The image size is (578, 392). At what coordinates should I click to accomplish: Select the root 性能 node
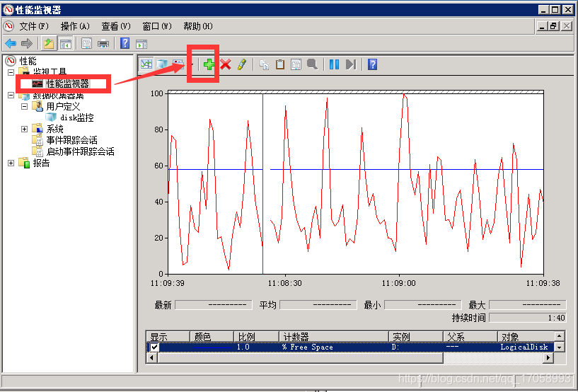coord(28,61)
